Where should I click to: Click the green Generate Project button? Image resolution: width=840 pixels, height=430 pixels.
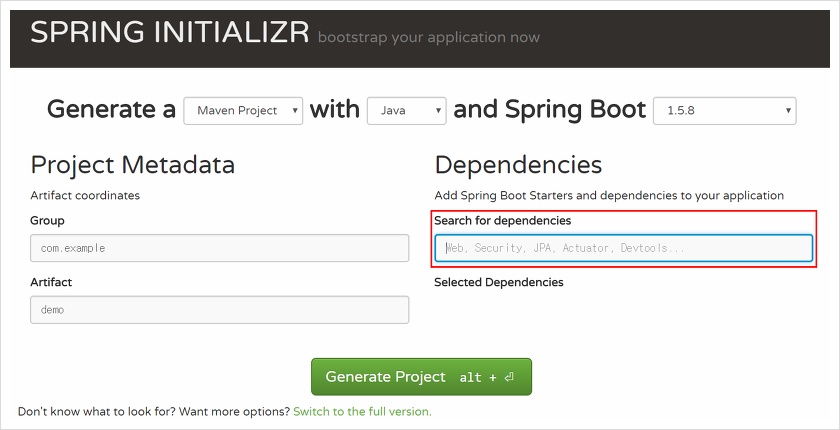(421, 377)
